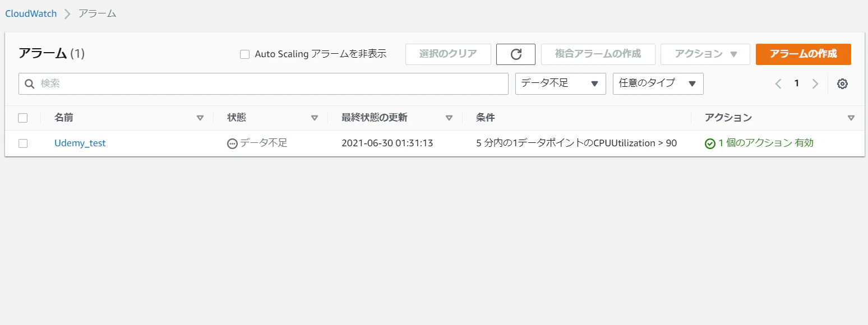The height and width of the screenshot is (325, 868).
Task: Sort by 名前 column arrow
Action: click(200, 118)
